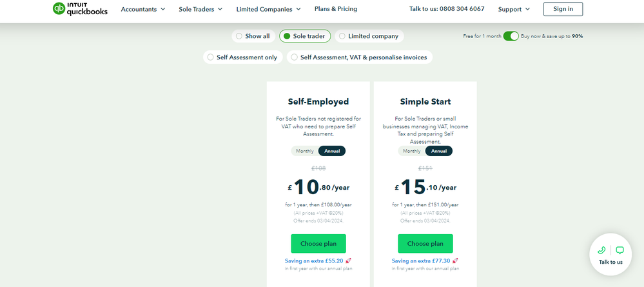
Task: Click the phone icon in Talk to us widget
Action: coord(601,250)
